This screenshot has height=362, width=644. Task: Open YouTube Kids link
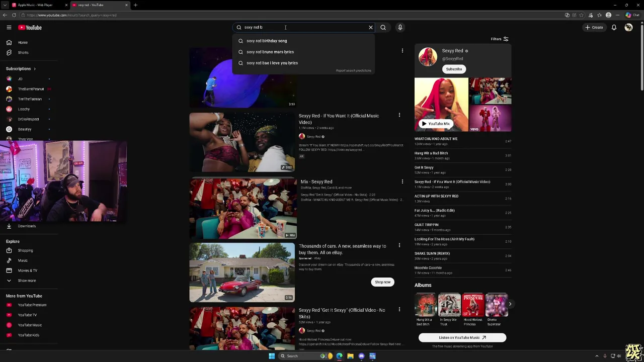click(28, 335)
